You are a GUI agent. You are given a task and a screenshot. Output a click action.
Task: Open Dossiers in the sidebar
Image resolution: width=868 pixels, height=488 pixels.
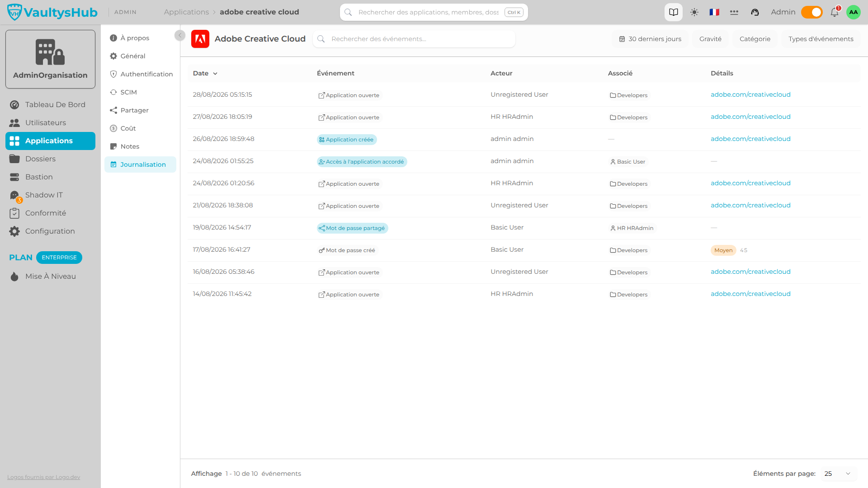tap(50, 159)
